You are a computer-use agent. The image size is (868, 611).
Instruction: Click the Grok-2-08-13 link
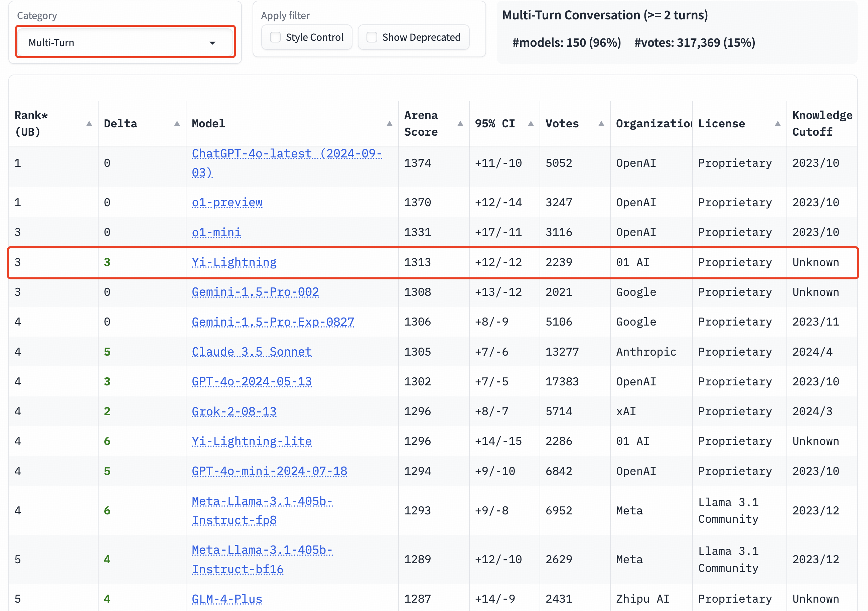tap(234, 411)
